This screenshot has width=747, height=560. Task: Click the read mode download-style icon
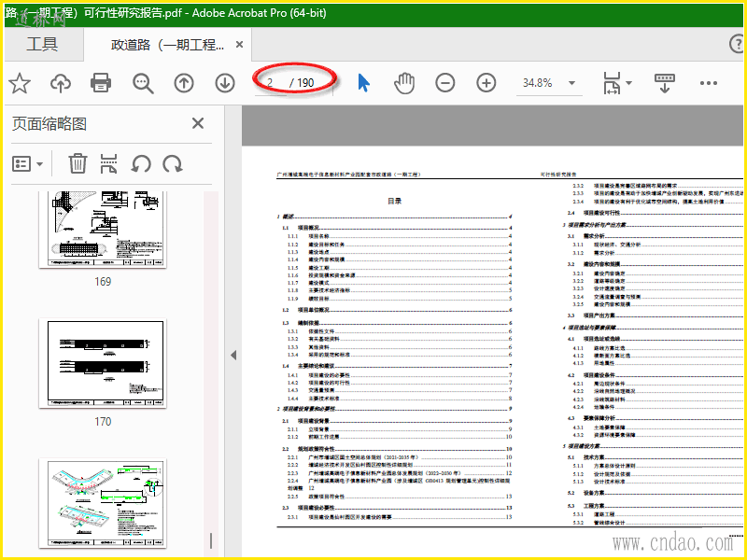click(665, 83)
